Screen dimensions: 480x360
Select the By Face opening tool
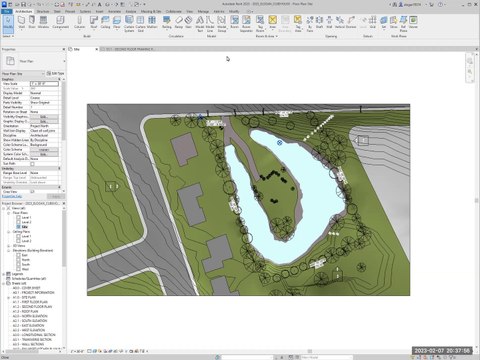(x=310, y=24)
